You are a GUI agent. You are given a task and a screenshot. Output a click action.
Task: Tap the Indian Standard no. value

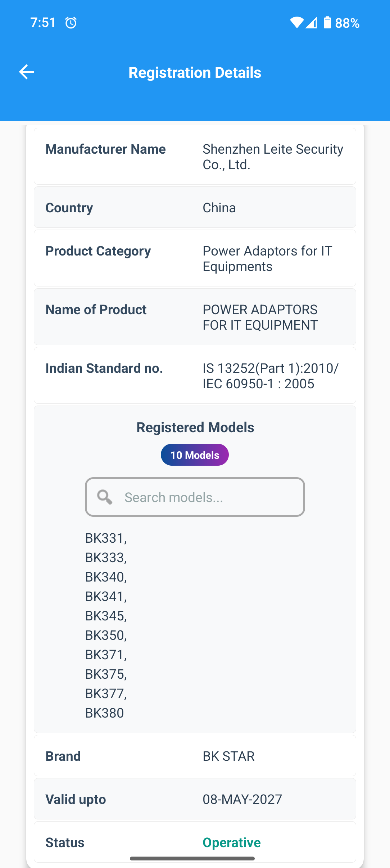pos(271,376)
